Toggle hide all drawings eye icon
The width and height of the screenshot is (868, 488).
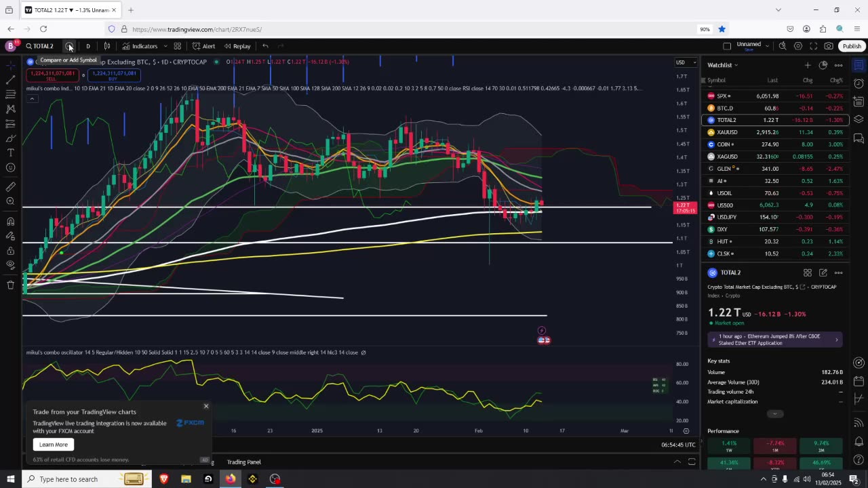pyautogui.click(x=10, y=265)
